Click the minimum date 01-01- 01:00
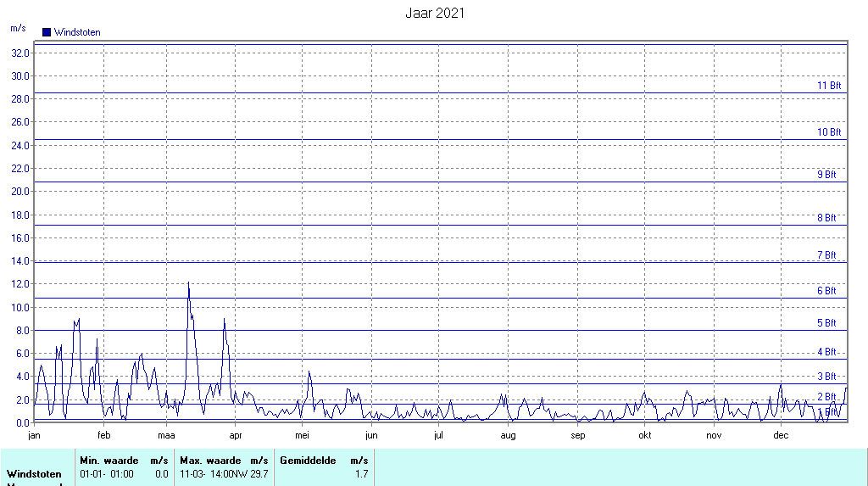This screenshot has width=868, height=486. 107,474
